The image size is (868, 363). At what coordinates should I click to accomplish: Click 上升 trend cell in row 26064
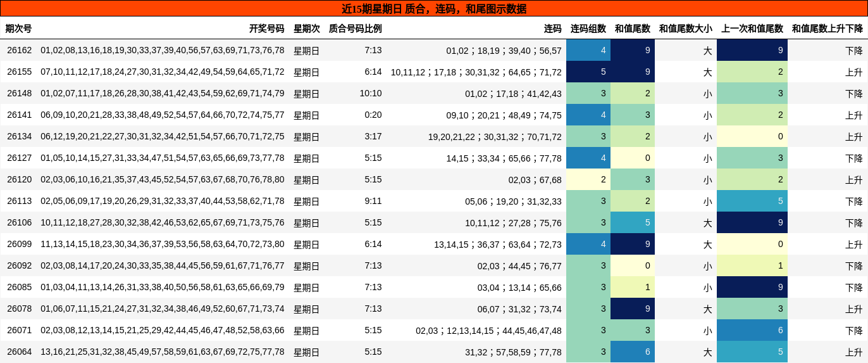pyautogui.click(x=854, y=352)
